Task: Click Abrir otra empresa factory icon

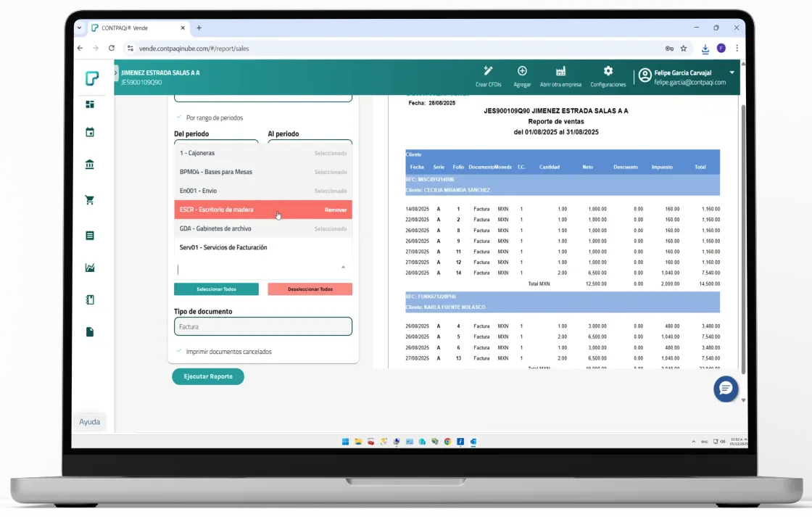Action: coord(560,71)
